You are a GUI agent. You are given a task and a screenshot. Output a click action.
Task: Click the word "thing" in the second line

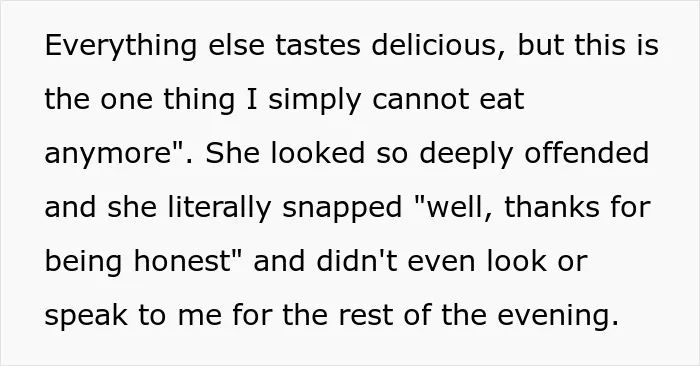click(x=199, y=100)
